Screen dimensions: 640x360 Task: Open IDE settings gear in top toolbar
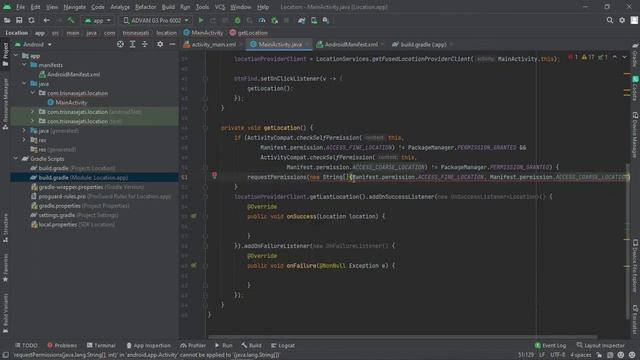click(622, 20)
